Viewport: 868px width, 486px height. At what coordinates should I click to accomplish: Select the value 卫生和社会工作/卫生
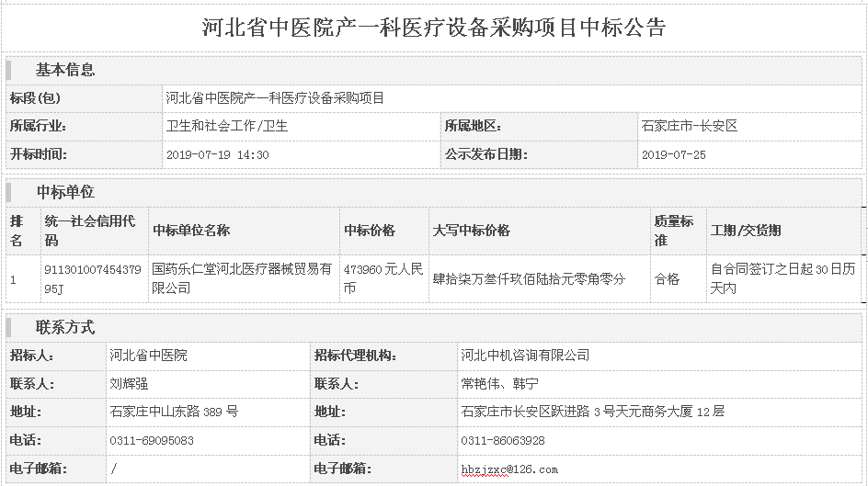[227, 126]
